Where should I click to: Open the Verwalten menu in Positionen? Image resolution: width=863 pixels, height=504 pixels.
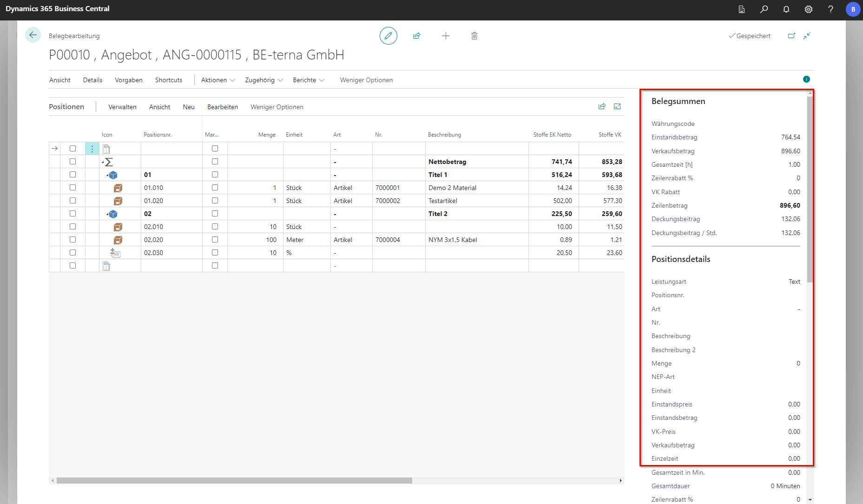tap(122, 107)
